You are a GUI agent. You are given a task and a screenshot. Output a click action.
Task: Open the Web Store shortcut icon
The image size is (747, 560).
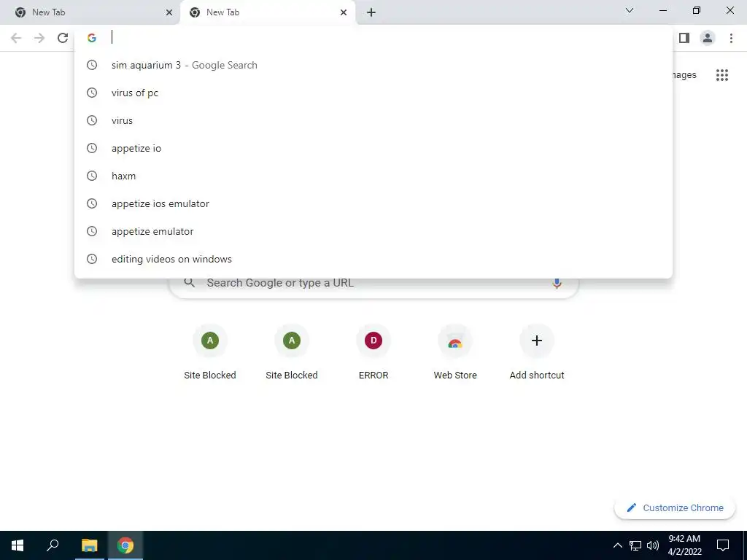click(x=455, y=341)
